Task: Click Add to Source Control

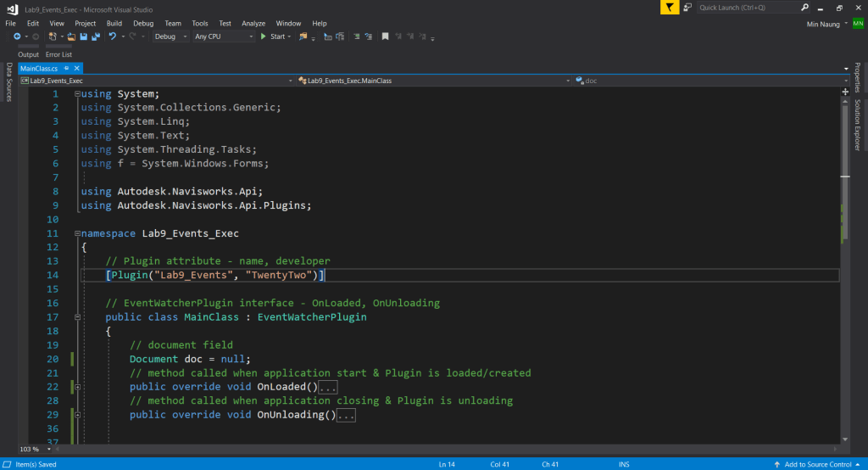Action: [x=817, y=464]
